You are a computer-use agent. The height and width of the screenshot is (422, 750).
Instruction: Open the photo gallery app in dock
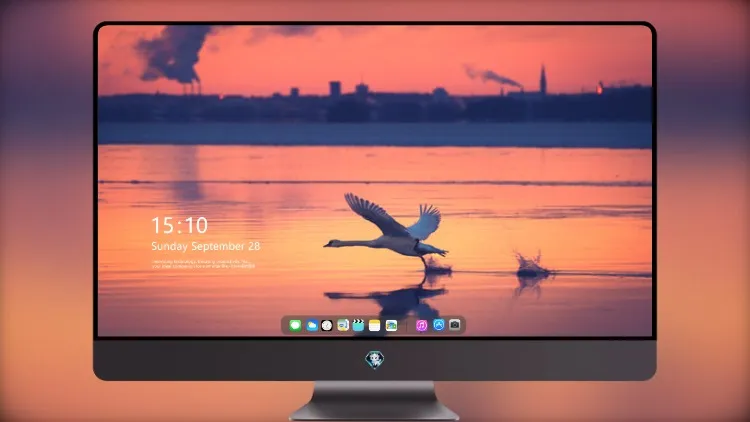click(391, 325)
